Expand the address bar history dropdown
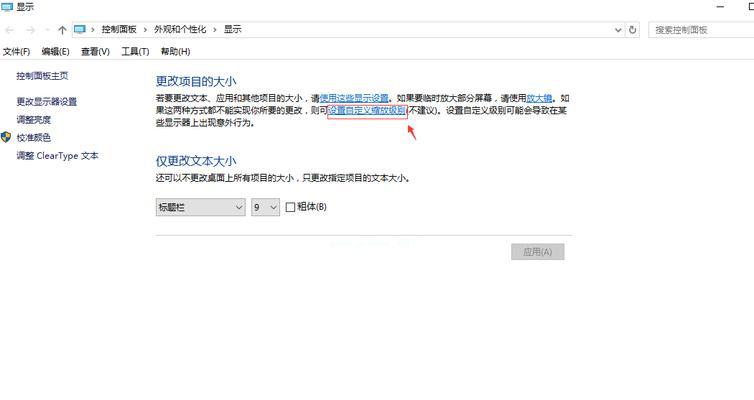754x400 pixels. [618, 30]
